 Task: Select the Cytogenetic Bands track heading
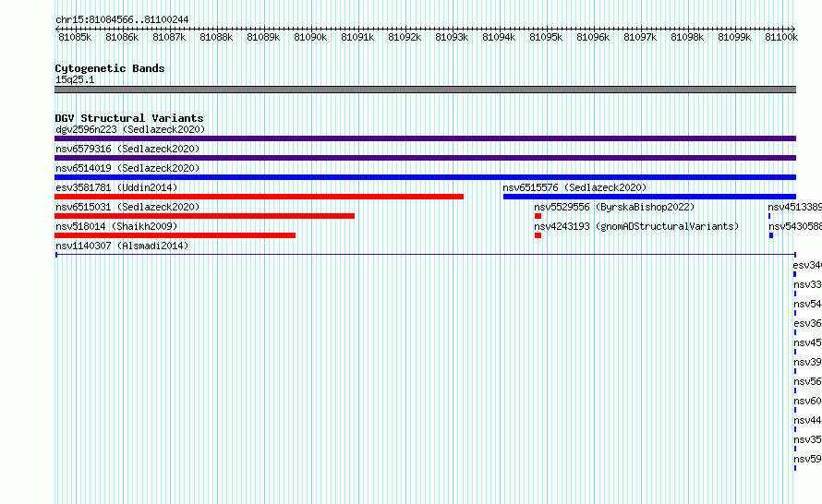pyautogui.click(x=110, y=68)
